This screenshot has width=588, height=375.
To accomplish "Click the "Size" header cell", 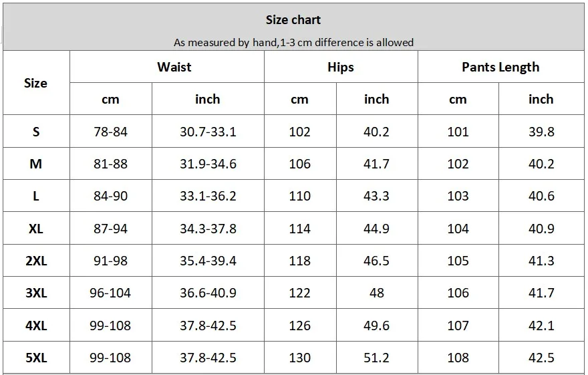I will [35, 83].
